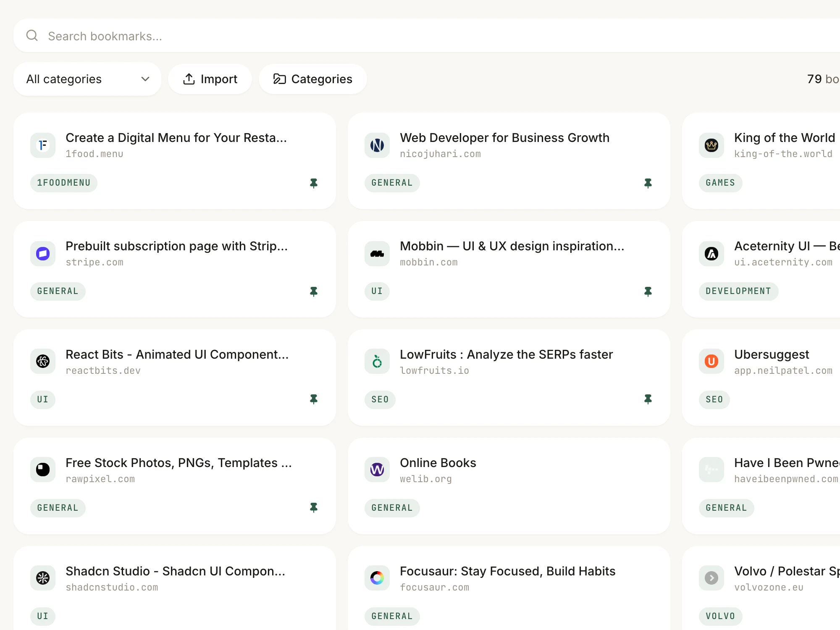This screenshot has height=630, width=840.
Task: Open the Free Stock Photos bookmark title
Action: (x=178, y=463)
